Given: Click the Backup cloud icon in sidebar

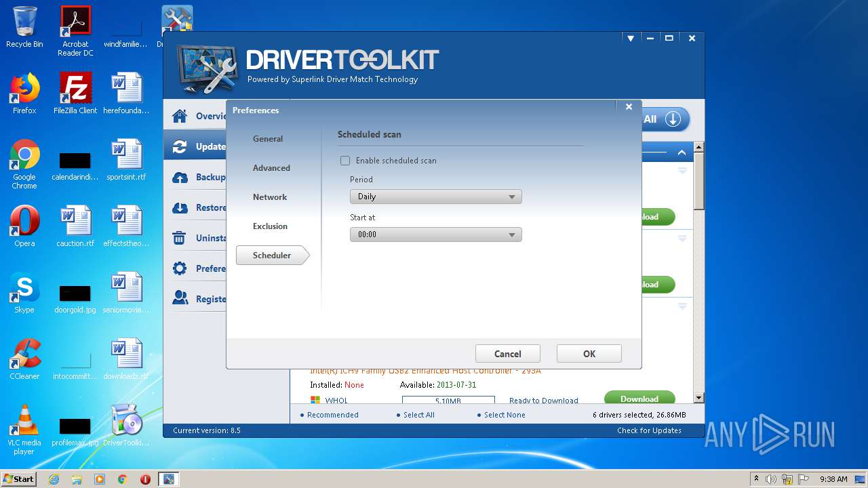Looking at the screenshot, I should click(180, 177).
